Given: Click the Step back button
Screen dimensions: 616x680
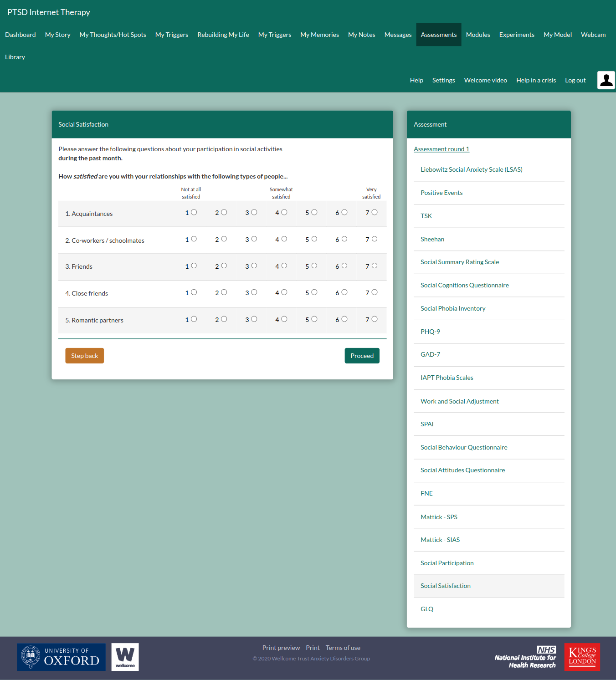Looking at the screenshot, I should 84,356.
